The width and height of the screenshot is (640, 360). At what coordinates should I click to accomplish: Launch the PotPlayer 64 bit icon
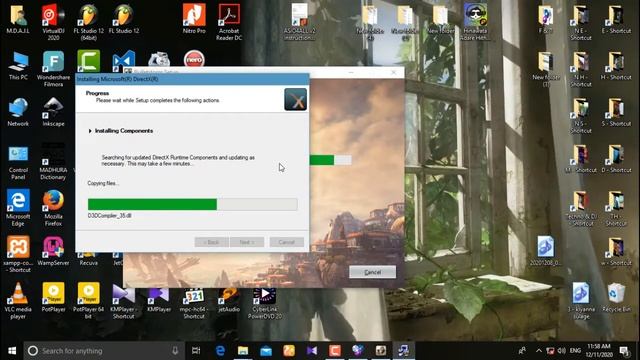tap(88, 301)
